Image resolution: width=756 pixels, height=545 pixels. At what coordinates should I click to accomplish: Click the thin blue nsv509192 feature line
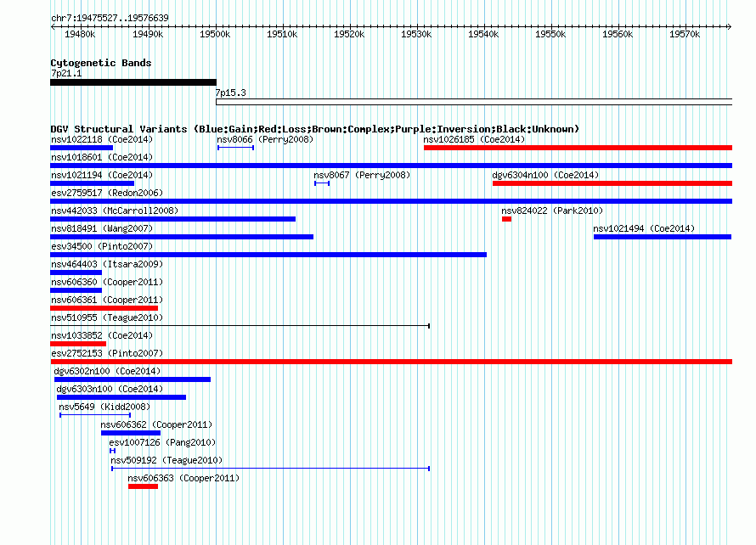click(270, 469)
